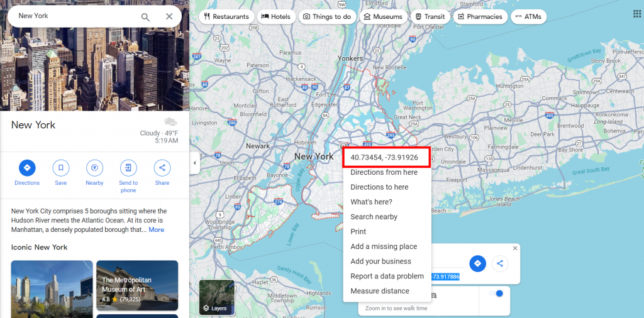
Task: Open The Metropolitan Museum of Art card
Action: pyautogui.click(x=137, y=285)
